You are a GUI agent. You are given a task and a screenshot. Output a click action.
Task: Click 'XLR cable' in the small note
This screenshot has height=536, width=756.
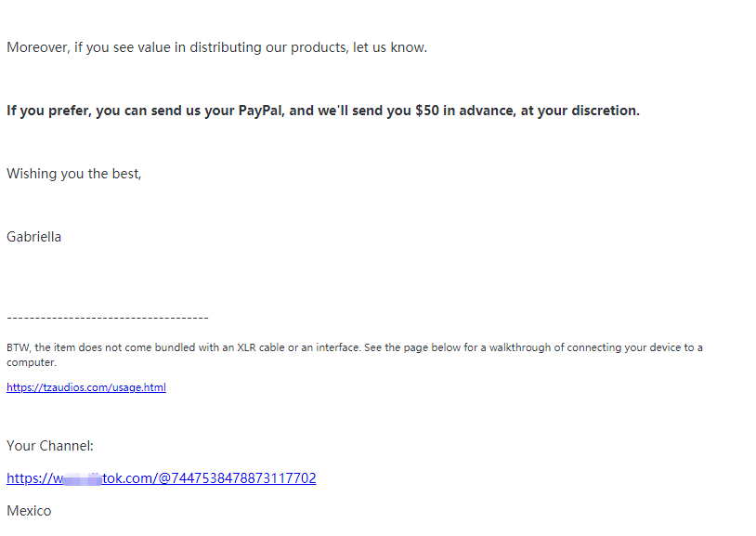(x=261, y=347)
